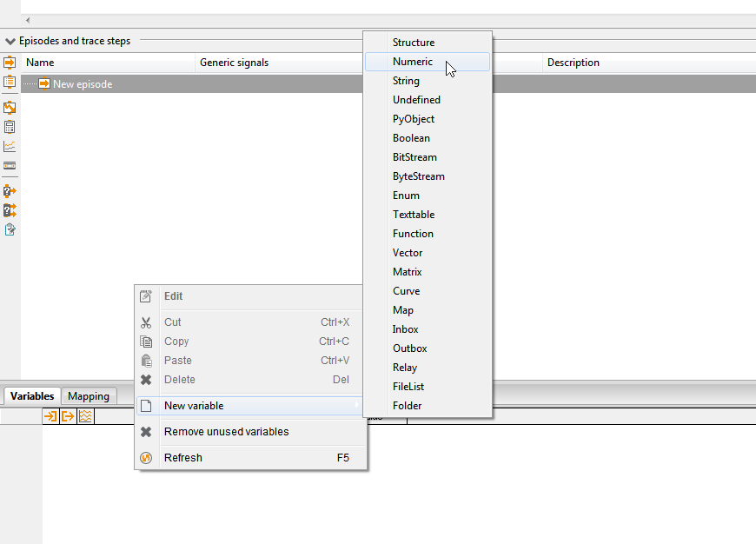
Task: Click the calculator icon in the side toolbar
Action: 10,127
